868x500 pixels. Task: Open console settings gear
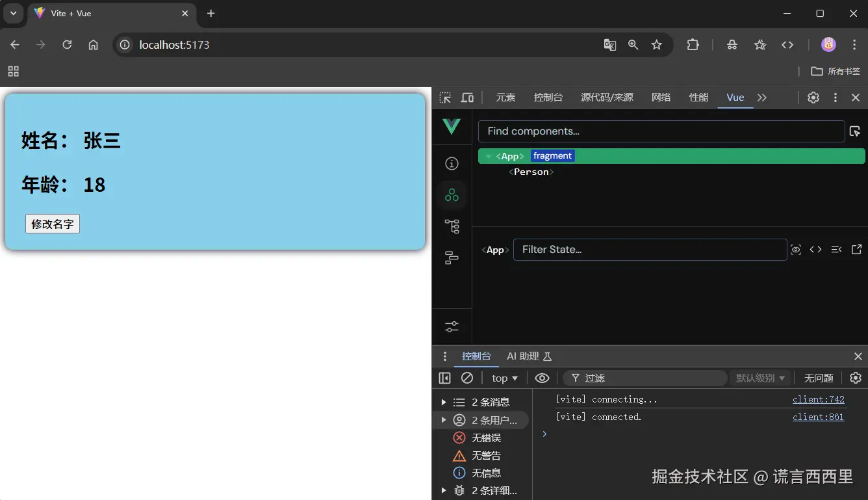coord(856,378)
